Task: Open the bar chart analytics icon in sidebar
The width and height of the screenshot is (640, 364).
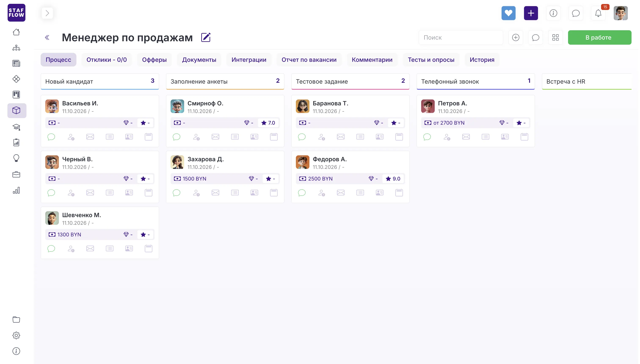Action: click(x=16, y=190)
